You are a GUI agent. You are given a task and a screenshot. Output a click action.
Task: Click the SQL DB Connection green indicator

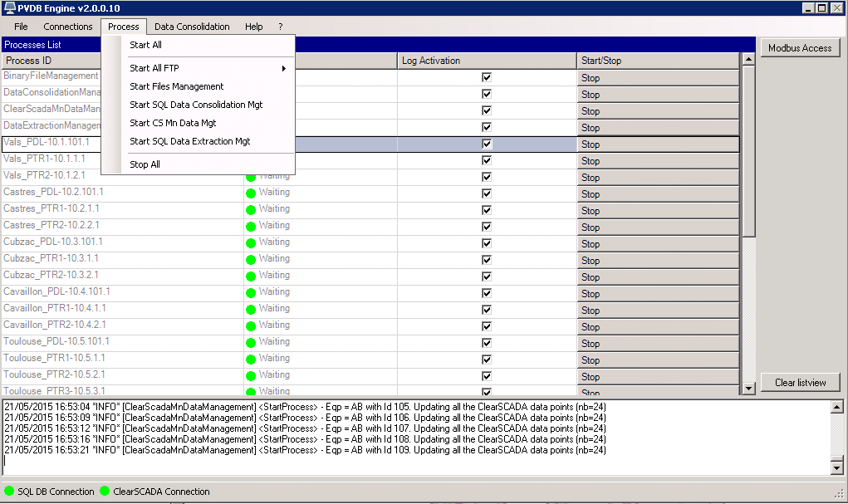point(10,492)
